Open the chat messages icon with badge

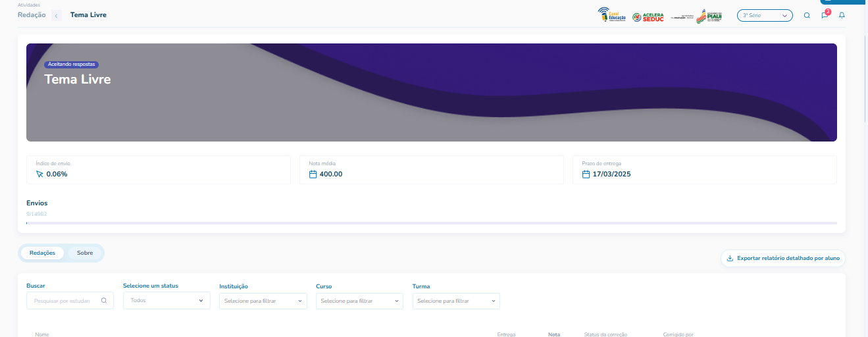pyautogui.click(x=825, y=15)
